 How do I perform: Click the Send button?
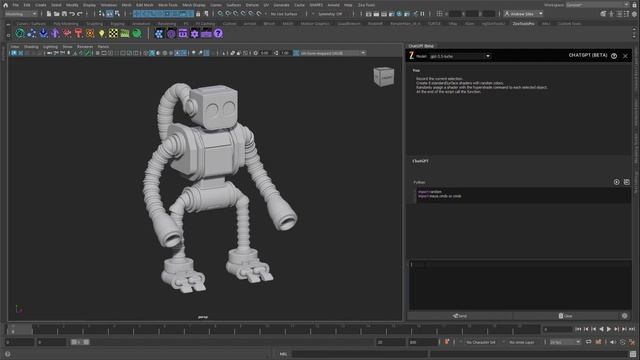click(460, 316)
